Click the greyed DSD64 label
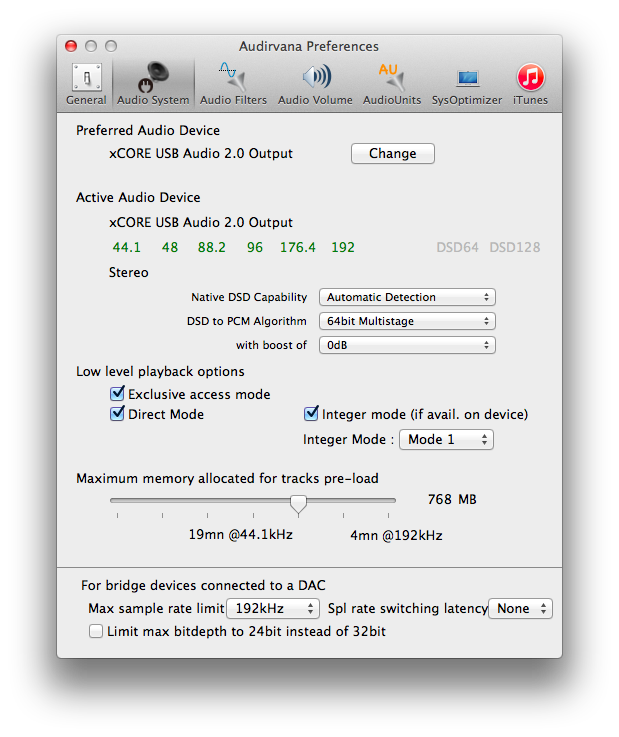This screenshot has height=737, width=619. pos(457,247)
